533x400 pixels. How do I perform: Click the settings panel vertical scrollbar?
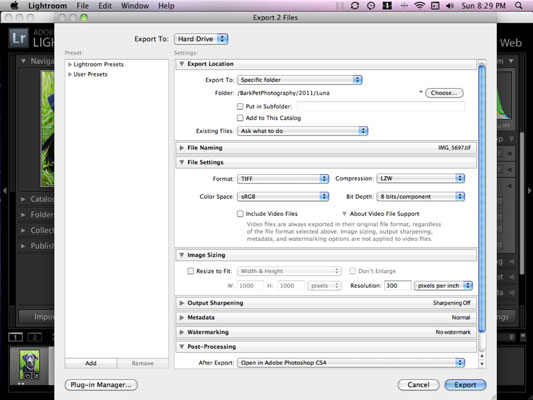482,198
